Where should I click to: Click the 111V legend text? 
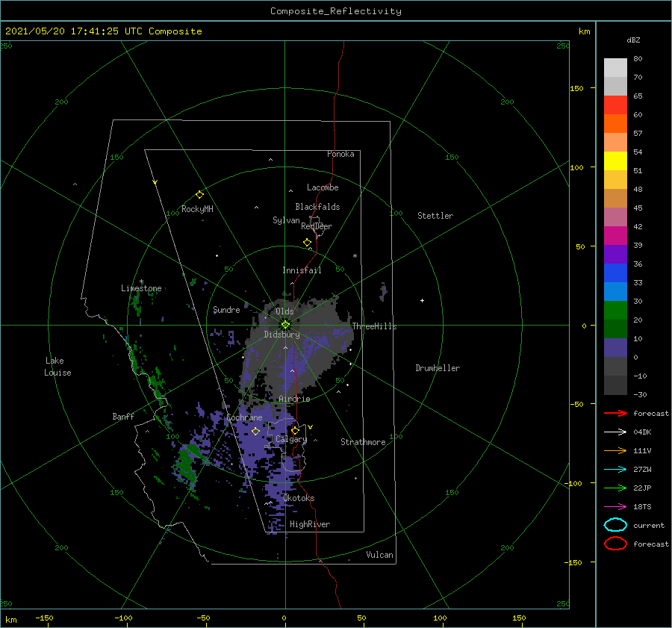coord(642,450)
